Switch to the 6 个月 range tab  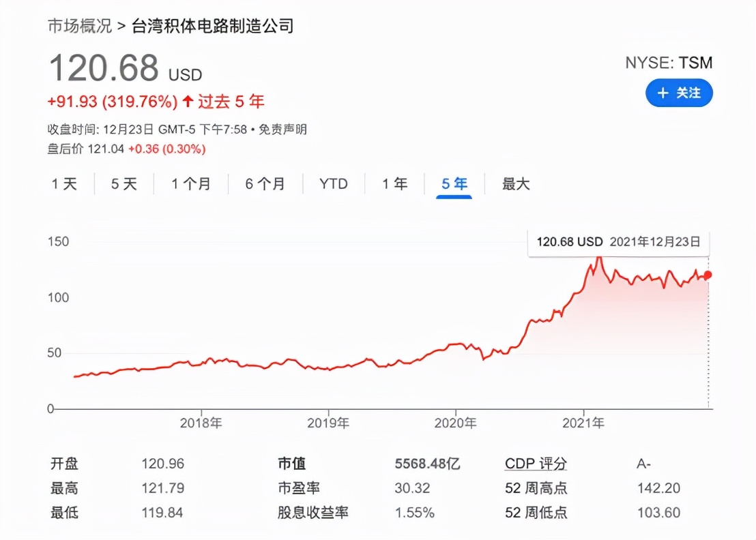point(265,183)
